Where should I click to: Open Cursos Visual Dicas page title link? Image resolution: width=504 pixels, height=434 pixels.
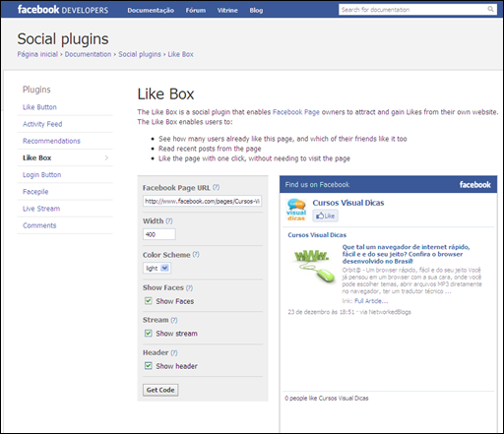(x=348, y=203)
